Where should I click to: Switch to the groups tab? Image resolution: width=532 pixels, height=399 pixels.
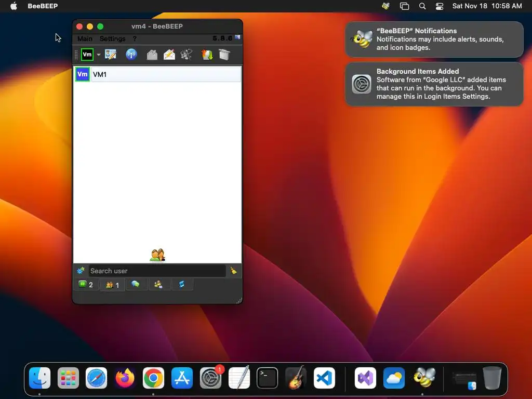(x=158, y=284)
